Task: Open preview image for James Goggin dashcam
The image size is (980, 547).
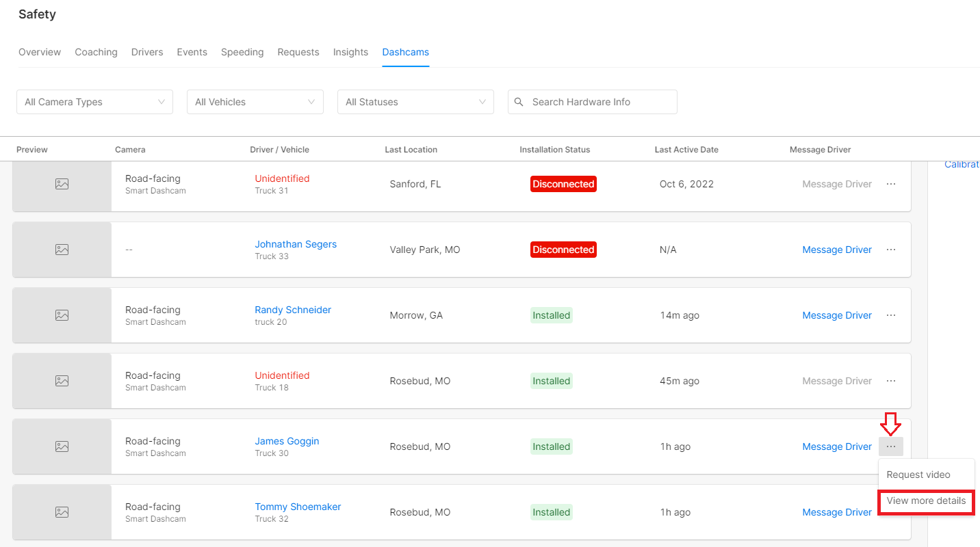Action: tap(62, 446)
